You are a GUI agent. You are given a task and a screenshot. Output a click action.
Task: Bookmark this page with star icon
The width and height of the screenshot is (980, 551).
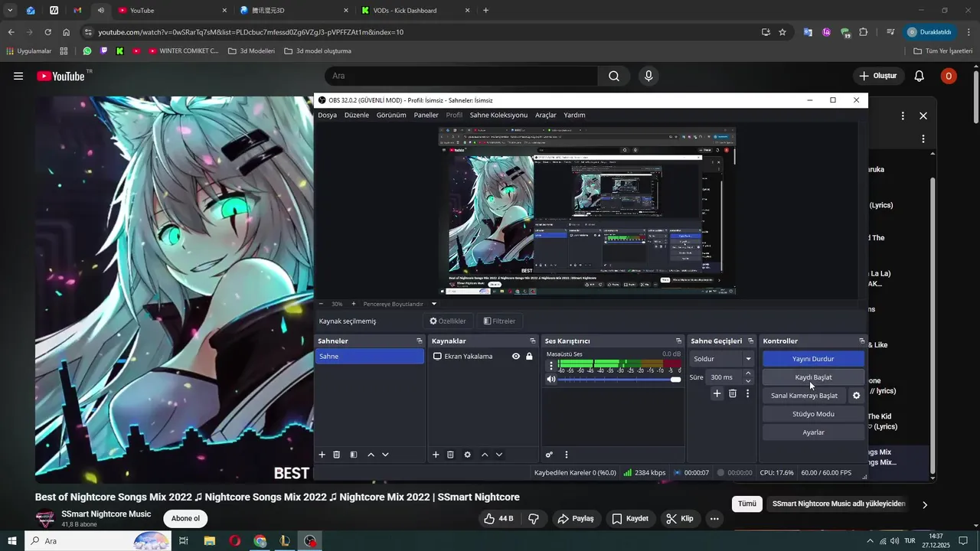pyautogui.click(x=782, y=32)
